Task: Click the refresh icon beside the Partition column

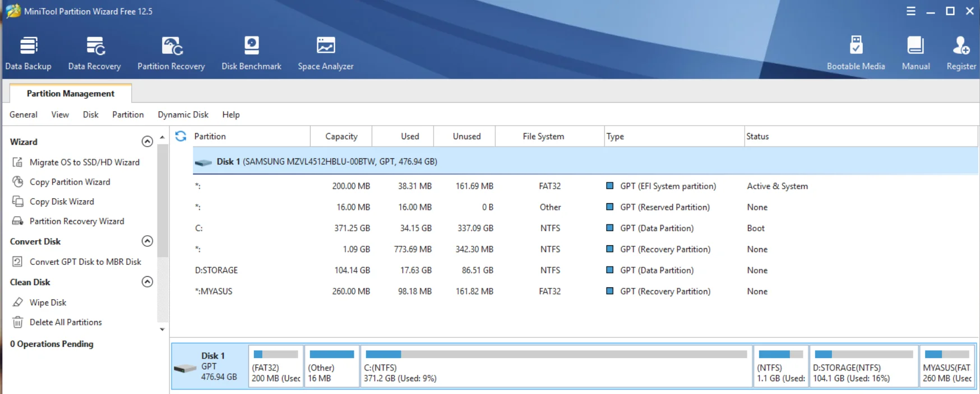Action: pos(181,136)
